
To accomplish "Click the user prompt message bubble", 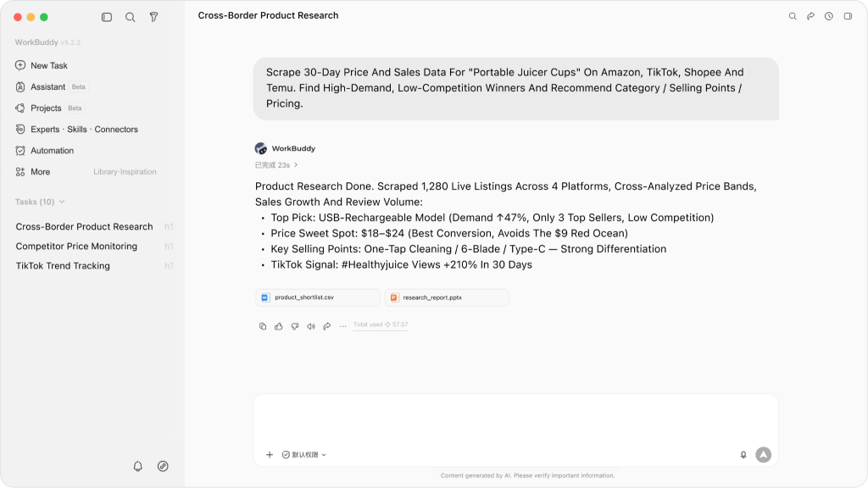I will [x=516, y=88].
